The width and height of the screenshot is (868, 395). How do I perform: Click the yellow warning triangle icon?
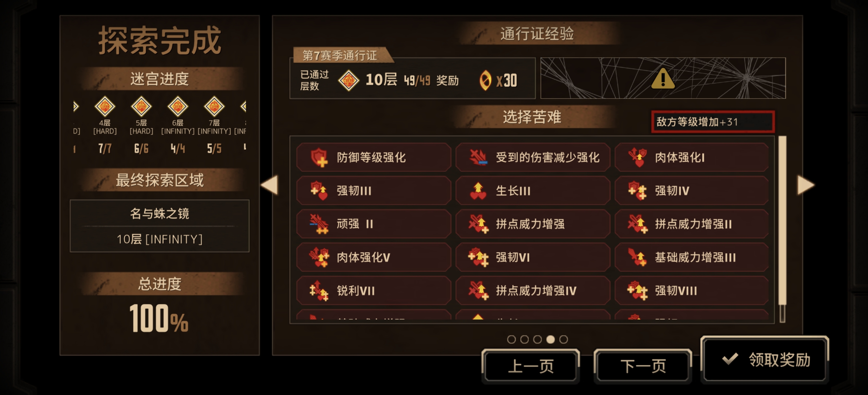pyautogui.click(x=663, y=78)
